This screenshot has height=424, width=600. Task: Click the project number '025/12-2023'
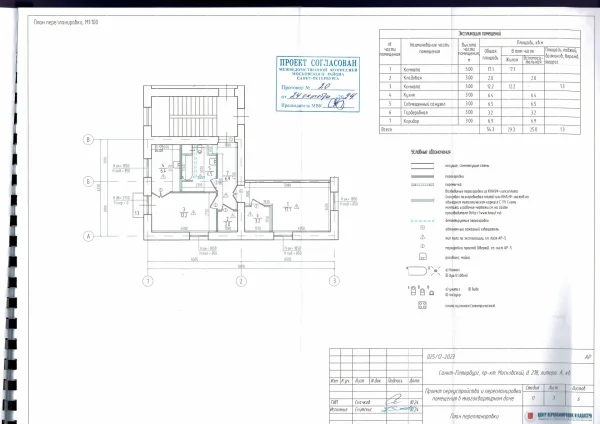click(x=441, y=357)
